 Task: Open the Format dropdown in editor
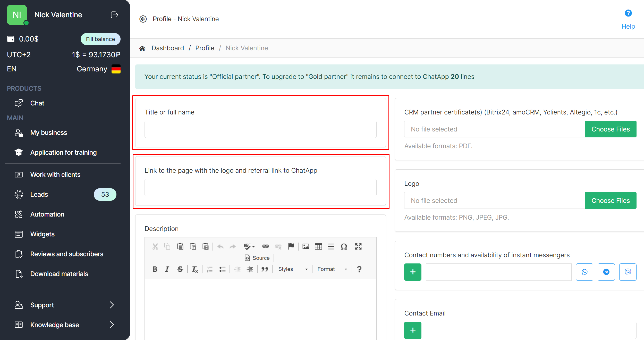pos(332,269)
